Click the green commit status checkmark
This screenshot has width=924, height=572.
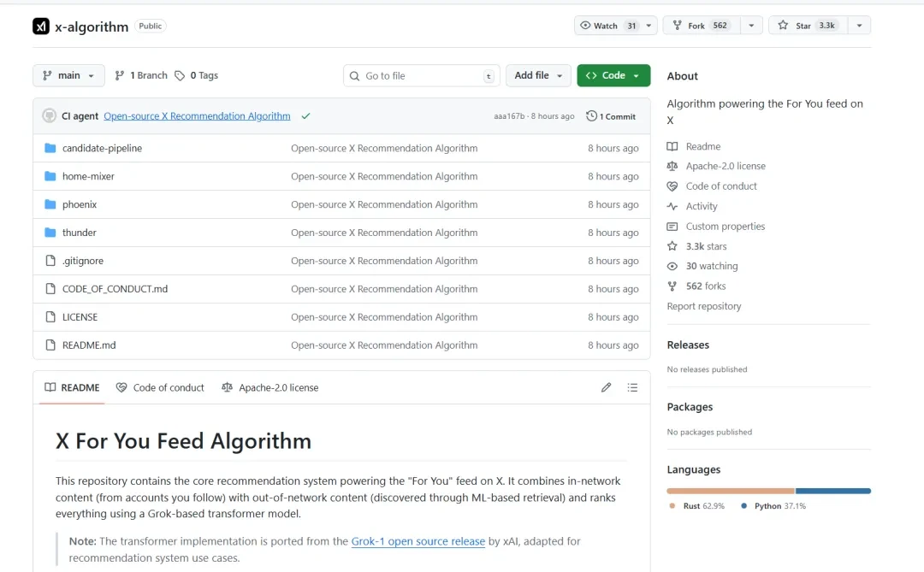[x=305, y=116]
